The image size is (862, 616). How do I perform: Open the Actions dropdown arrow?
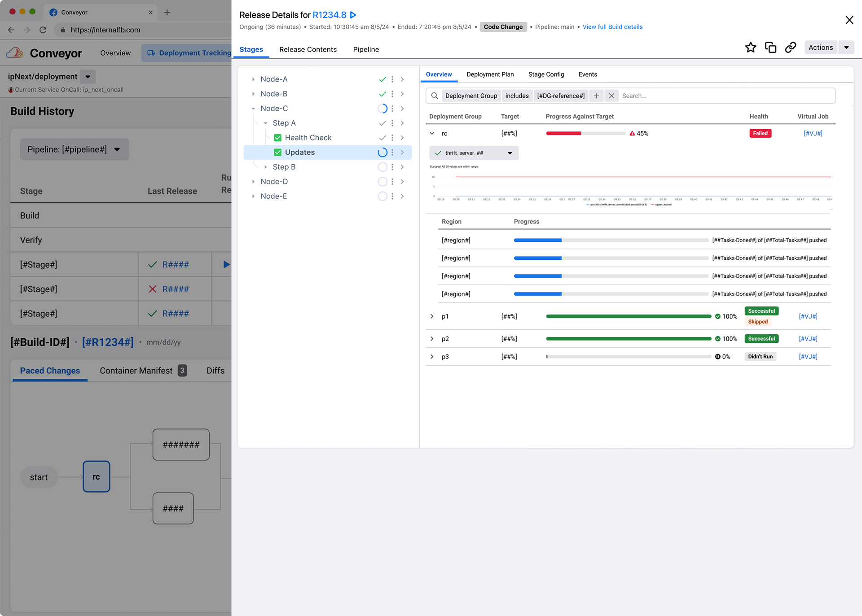click(x=846, y=48)
